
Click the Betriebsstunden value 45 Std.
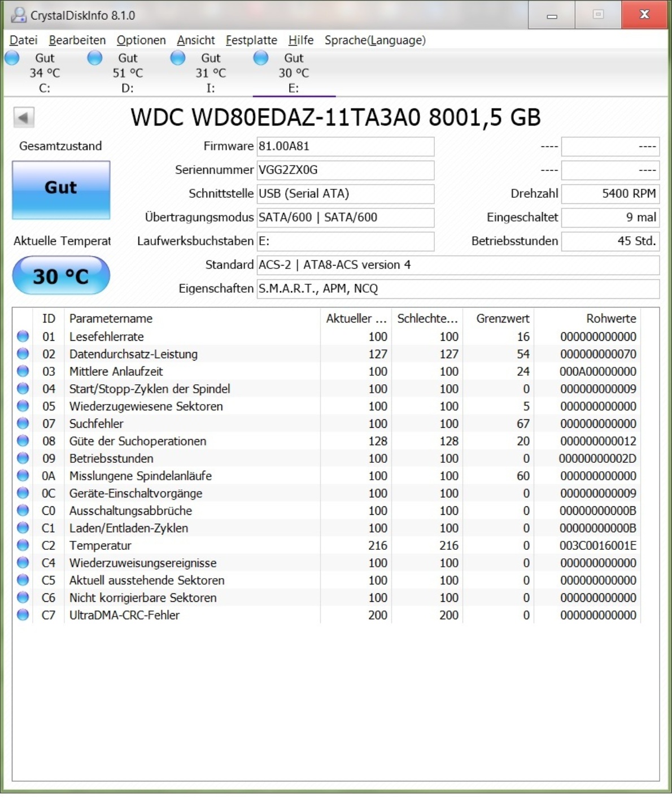point(610,241)
